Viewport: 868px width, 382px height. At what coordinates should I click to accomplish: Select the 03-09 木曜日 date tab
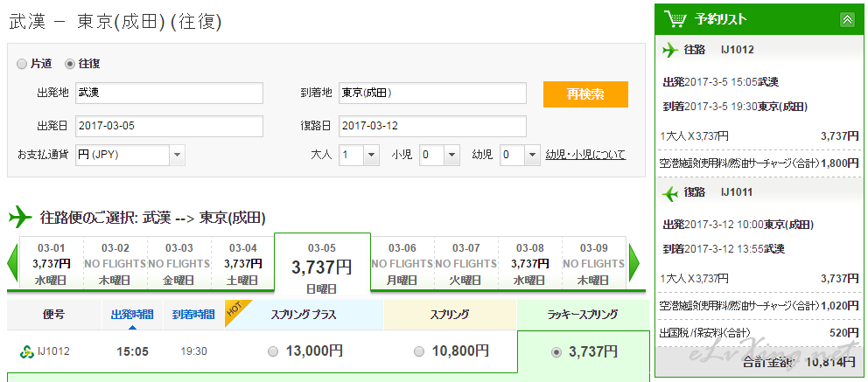[x=594, y=264]
